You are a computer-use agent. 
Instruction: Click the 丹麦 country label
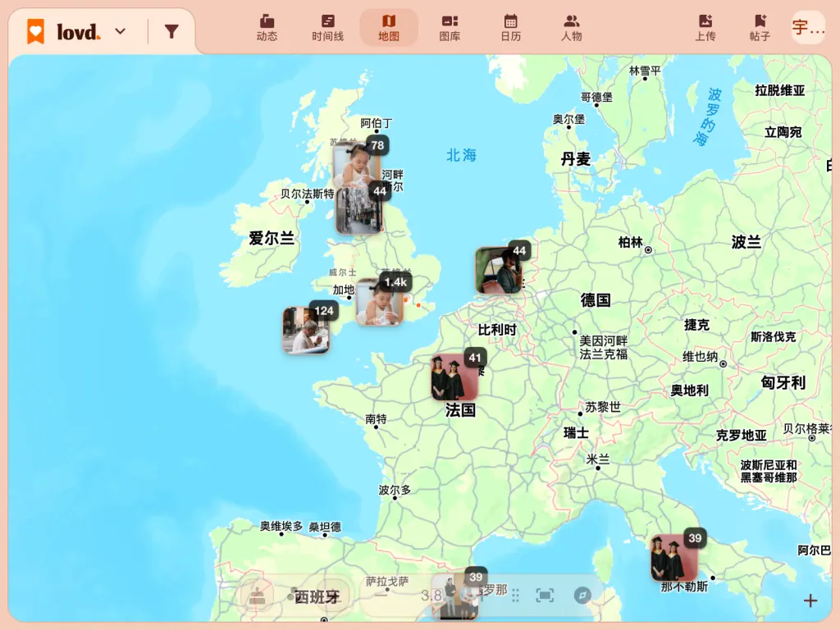click(575, 158)
